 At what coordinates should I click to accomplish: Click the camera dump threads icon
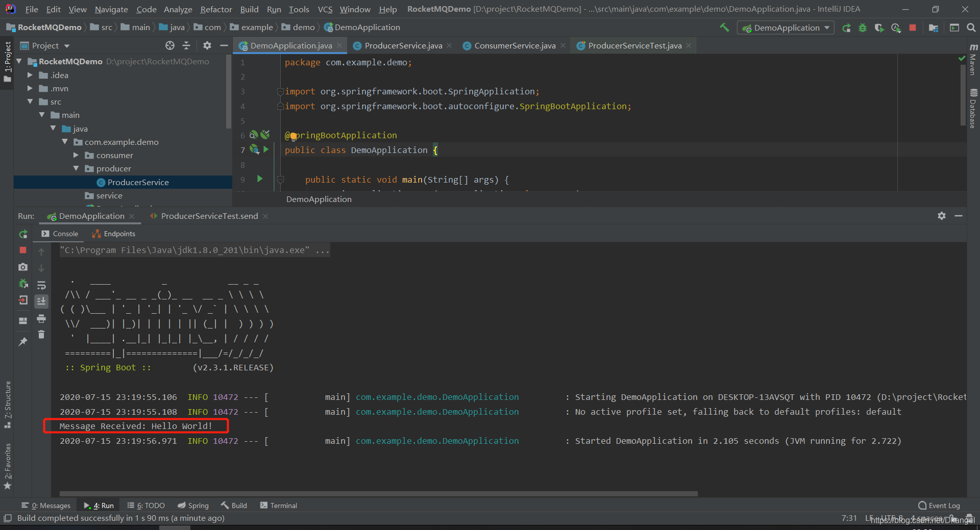click(x=23, y=267)
